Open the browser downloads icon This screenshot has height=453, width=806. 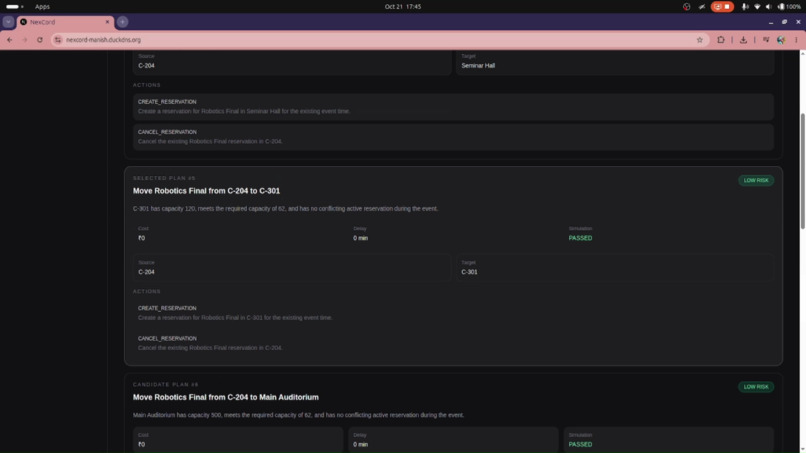743,40
